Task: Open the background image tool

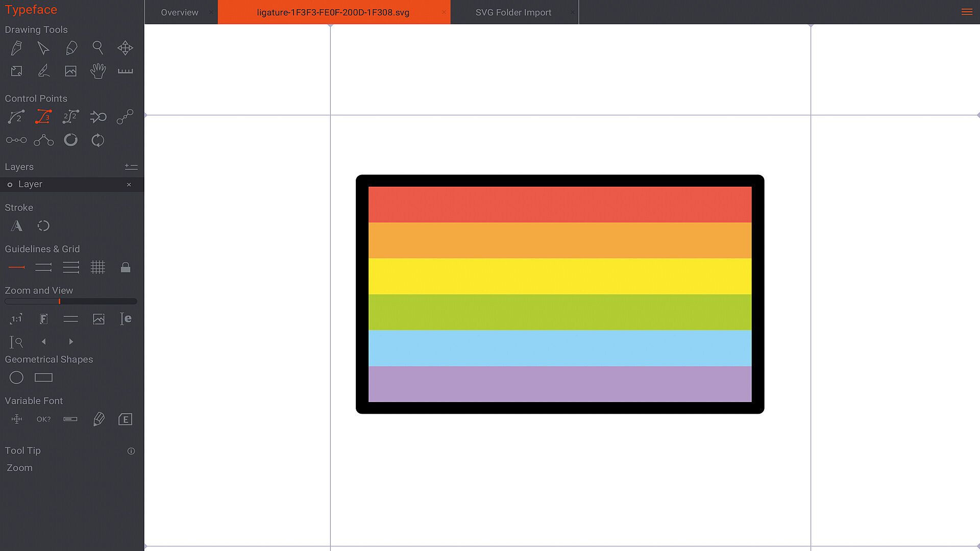Action: [70, 71]
